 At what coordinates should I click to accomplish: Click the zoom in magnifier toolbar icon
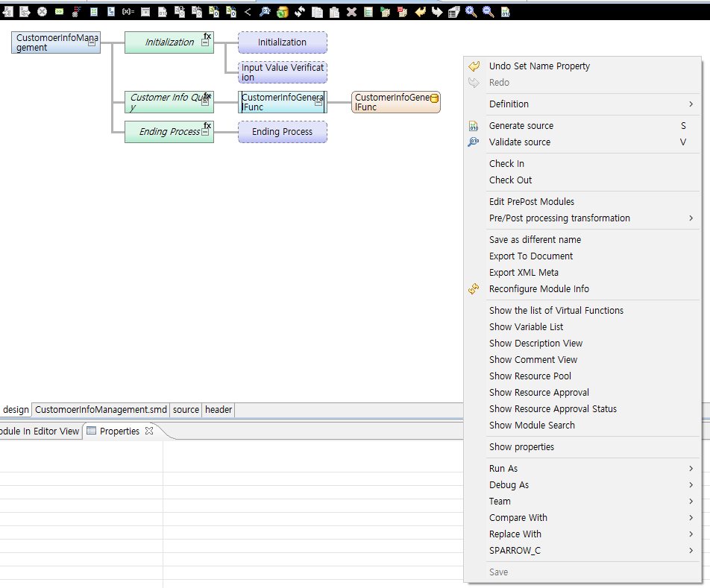[x=471, y=11]
